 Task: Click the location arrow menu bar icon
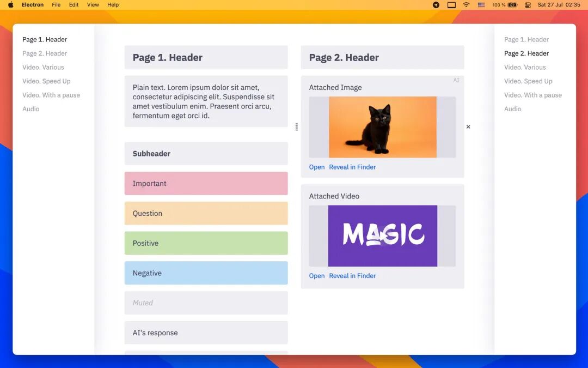tap(436, 5)
